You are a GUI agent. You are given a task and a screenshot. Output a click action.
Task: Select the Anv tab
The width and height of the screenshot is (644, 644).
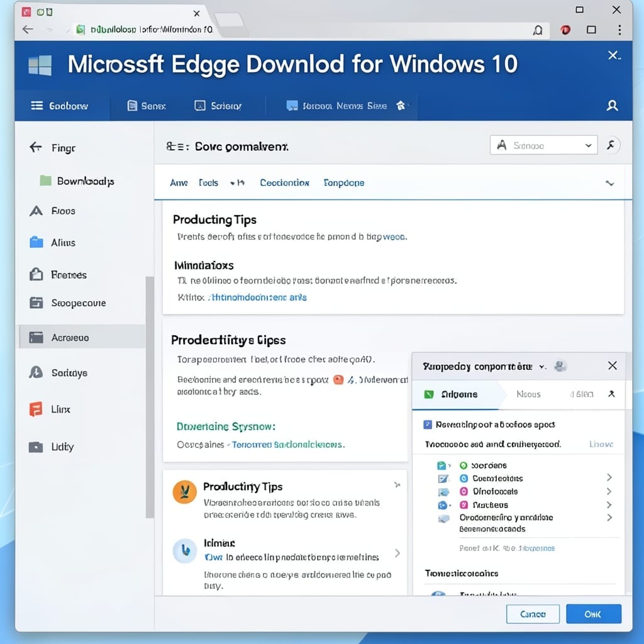tap(179, 183)
